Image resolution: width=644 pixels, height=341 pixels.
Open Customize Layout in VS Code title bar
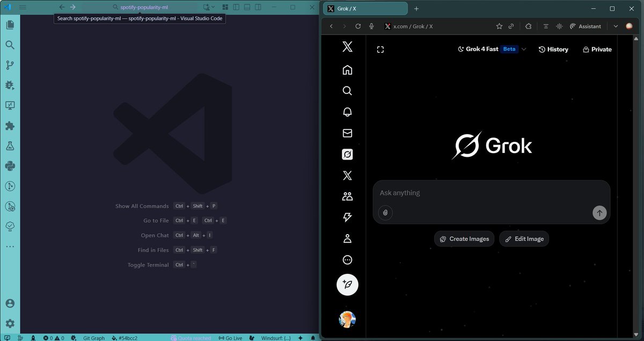click(225, 8)
